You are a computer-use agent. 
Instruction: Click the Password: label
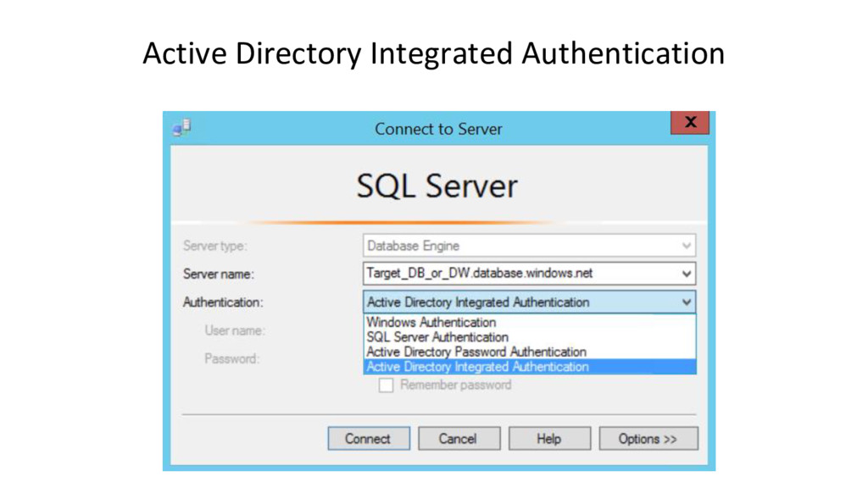232,358
